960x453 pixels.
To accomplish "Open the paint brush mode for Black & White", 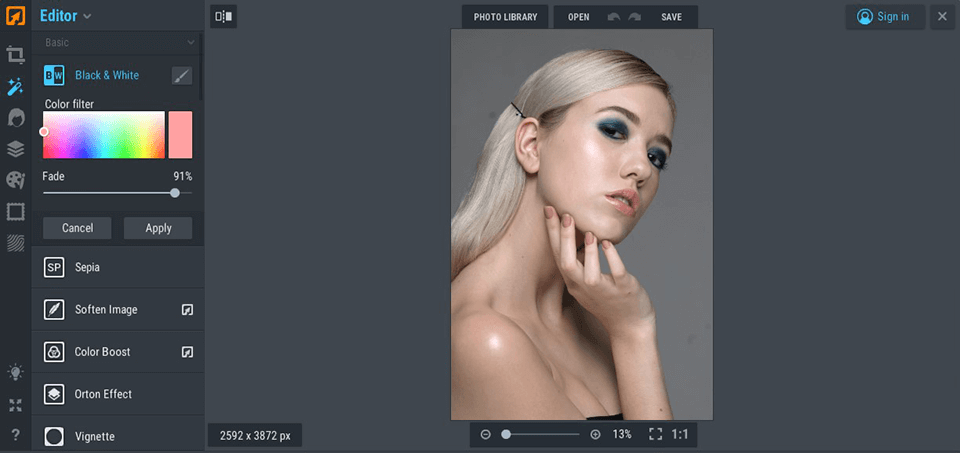I will click(x=182, y=76).
